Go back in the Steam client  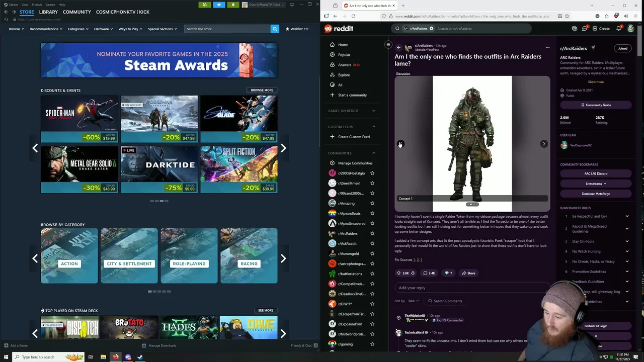pos(6,12)
